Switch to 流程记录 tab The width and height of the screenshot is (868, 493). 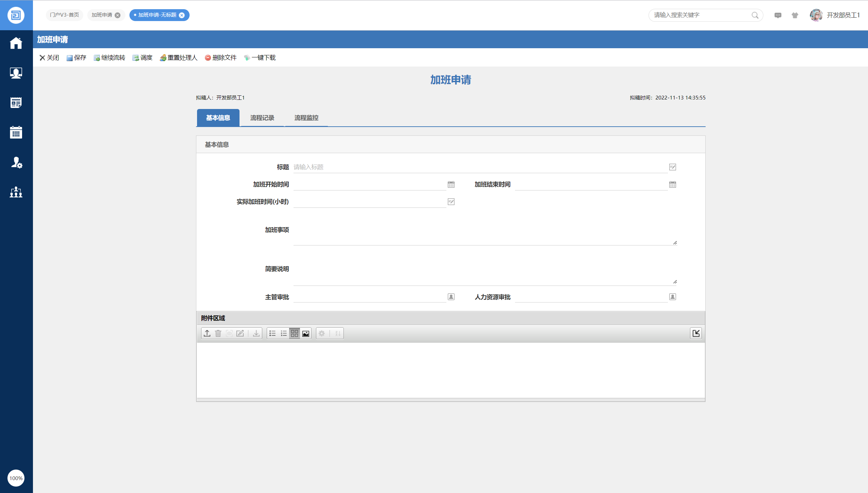click(x=262, y=118)
